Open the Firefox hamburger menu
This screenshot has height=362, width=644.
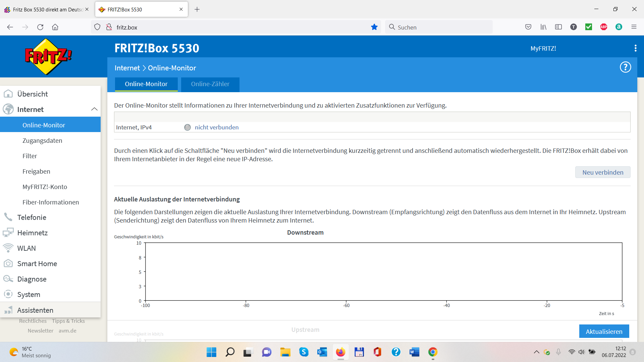634,27
